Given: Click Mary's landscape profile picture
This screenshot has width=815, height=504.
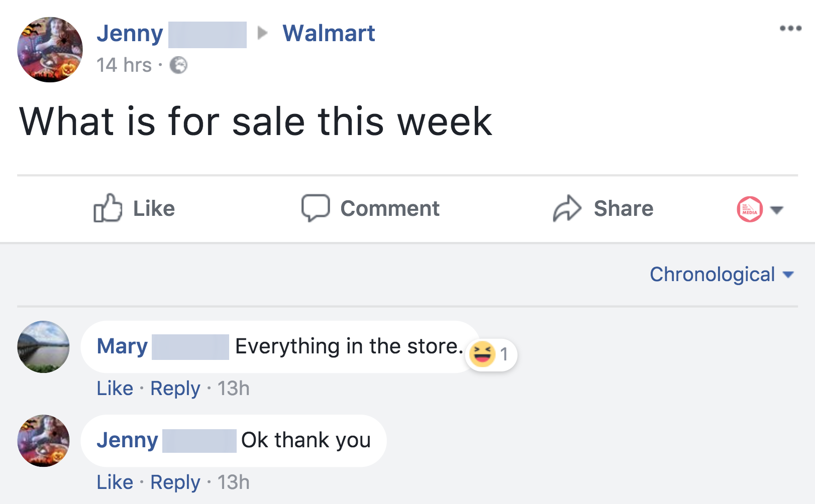Looking at the screenshot, I should coord(43,347).
